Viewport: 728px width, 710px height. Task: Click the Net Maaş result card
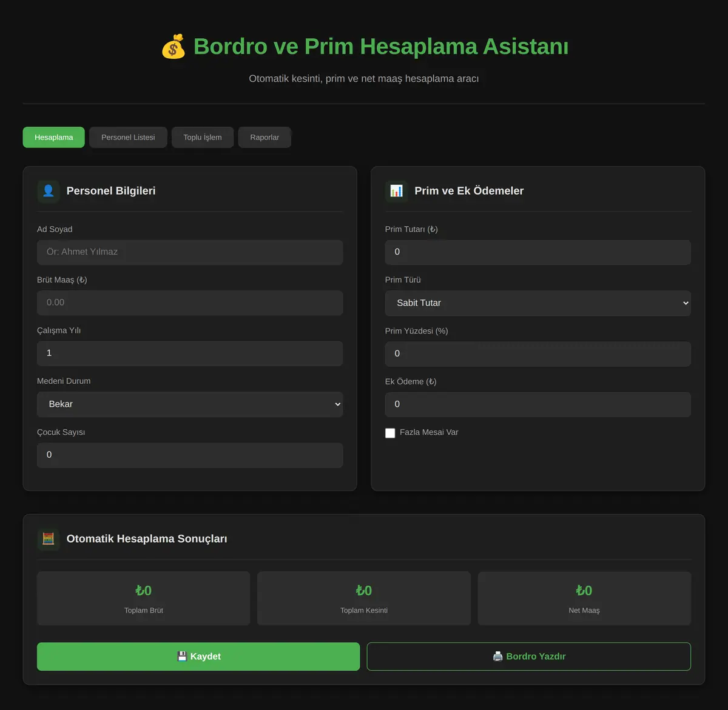pos(584,598)
